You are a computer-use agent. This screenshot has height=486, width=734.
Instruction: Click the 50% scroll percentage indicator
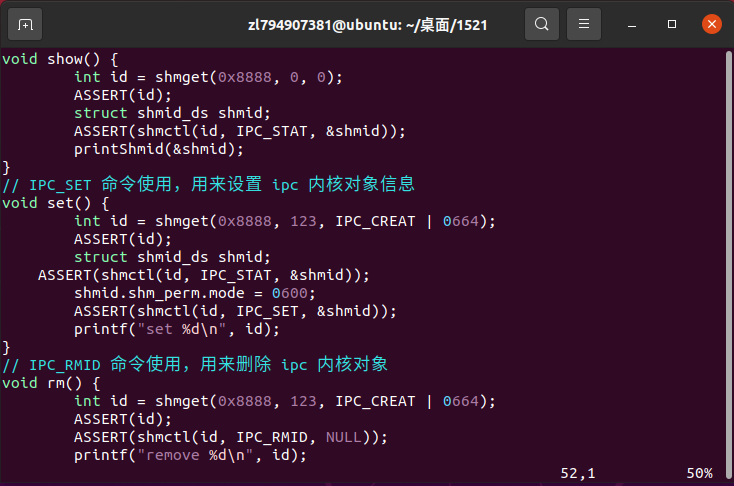click(699, 473)
